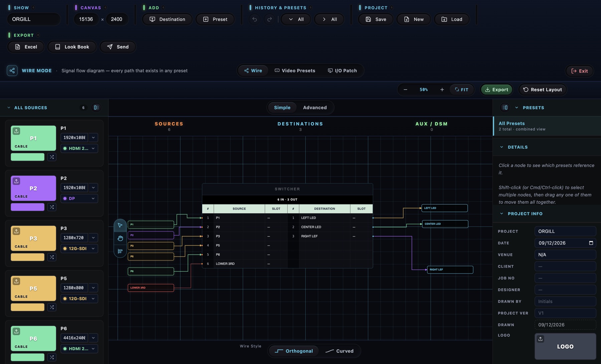Switch to the Wire tab
The image size is (601, 364).
pyautogui.click(x=253, y=71)
